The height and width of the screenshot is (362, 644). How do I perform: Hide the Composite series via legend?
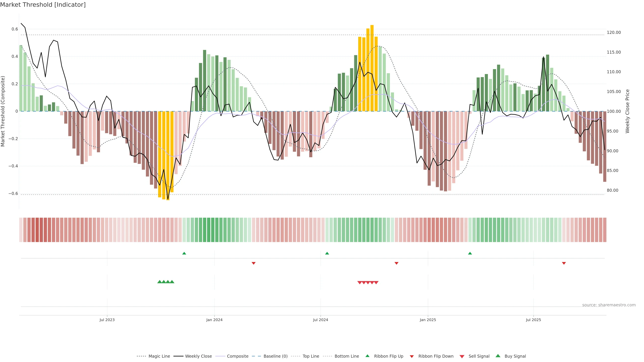point(237,356)
